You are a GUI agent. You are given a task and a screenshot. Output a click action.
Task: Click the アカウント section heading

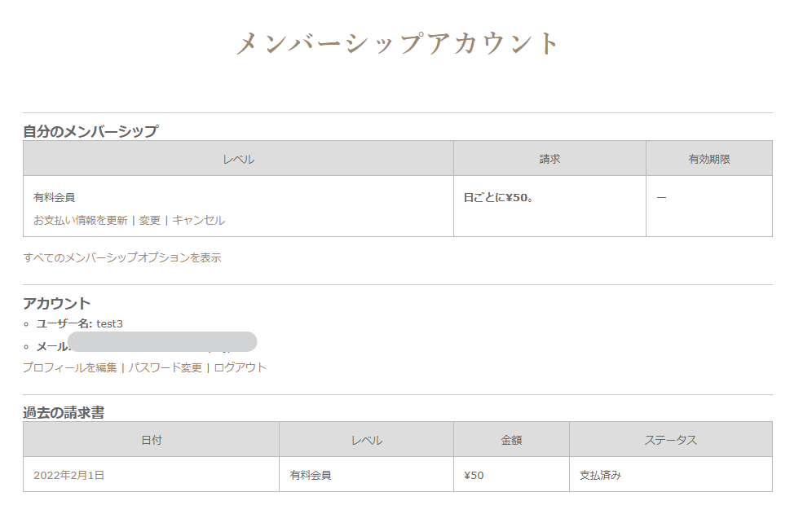click(56, 303)
